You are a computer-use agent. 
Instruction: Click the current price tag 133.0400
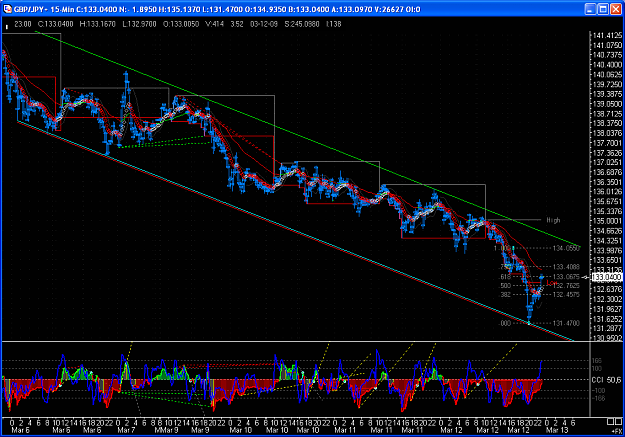[x=607, y=277]
